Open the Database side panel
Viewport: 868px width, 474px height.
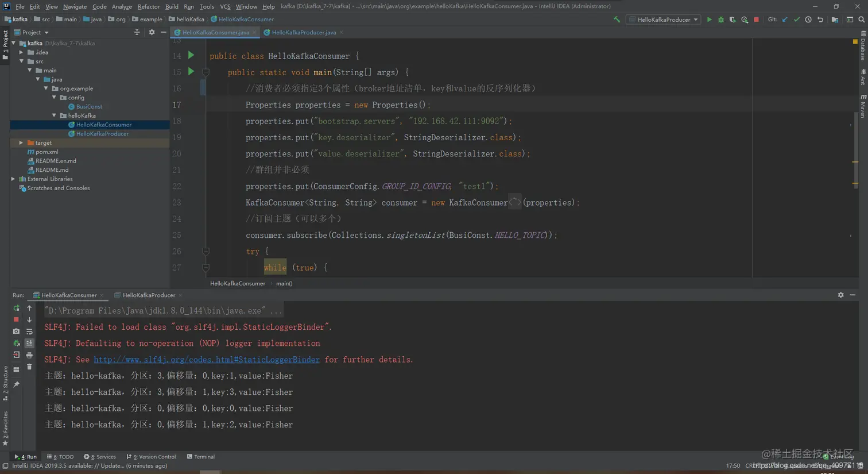(863, 46)
